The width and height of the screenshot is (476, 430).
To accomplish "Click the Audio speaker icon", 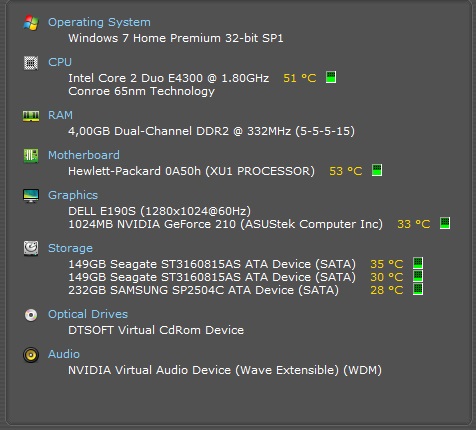I will coord(31,355).
